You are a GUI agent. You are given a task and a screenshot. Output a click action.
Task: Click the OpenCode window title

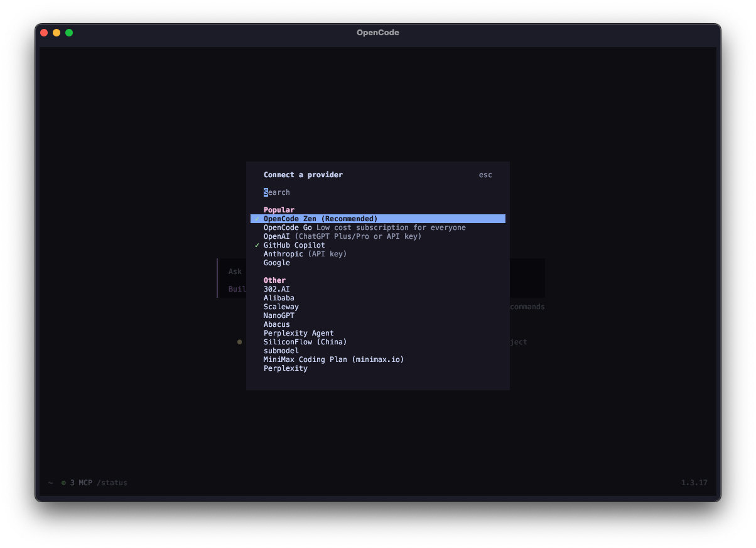378,33
